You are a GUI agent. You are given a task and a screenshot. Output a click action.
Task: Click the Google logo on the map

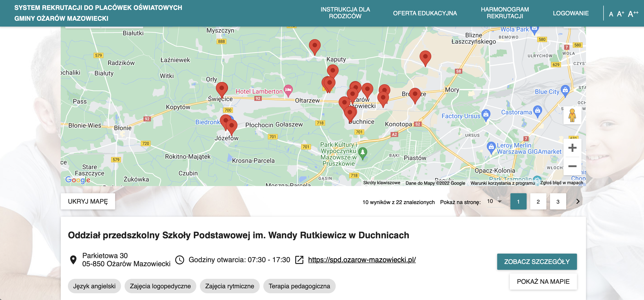[78, 180]
